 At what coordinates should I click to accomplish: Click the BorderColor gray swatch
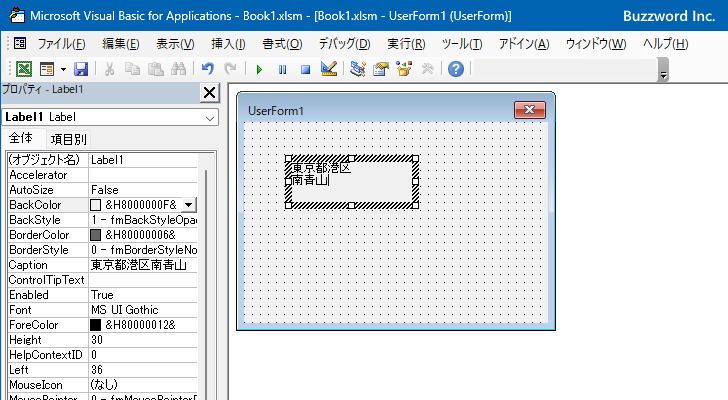click(x=95, y=235)
